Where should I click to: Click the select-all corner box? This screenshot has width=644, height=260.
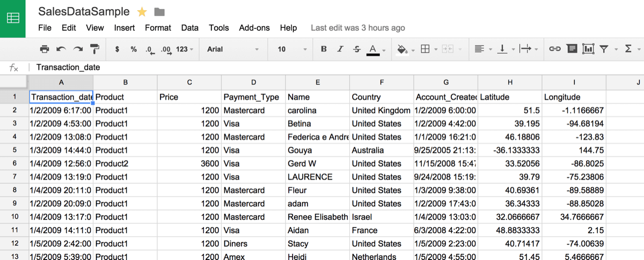point(14,82)
